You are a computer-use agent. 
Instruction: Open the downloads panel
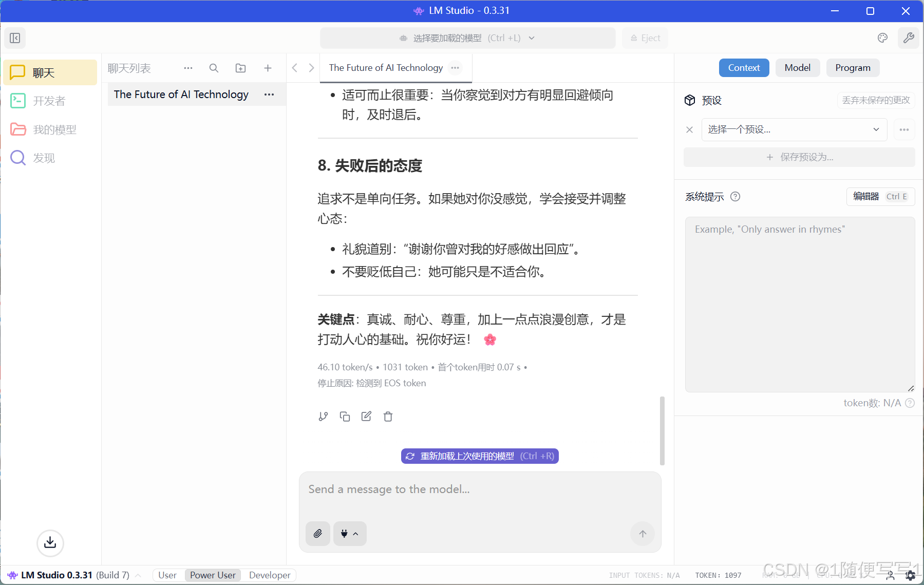coord(50,543)
